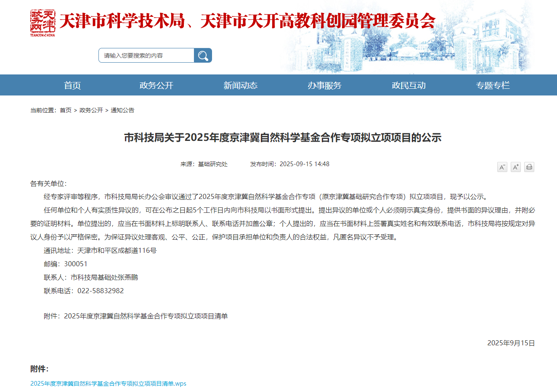
Task: Click the contact phone number 022-58832982
Action: tap(101, 291)
